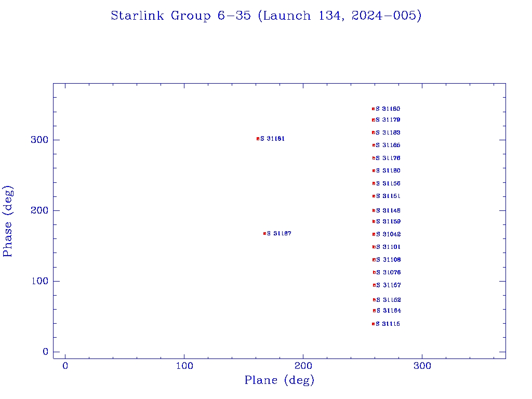Screen dimensions: 532x399
Task: Select the S 31156 satellite label
Action: tap(388, 183)
